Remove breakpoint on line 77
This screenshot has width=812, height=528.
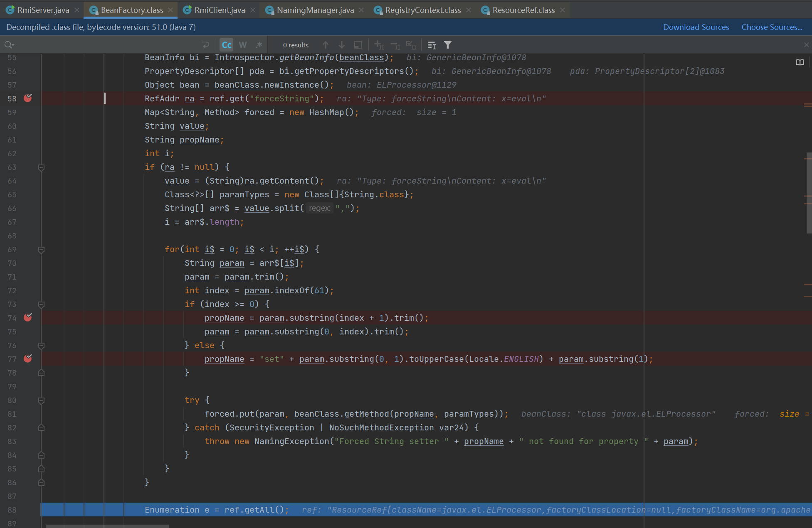click(28, 359)
